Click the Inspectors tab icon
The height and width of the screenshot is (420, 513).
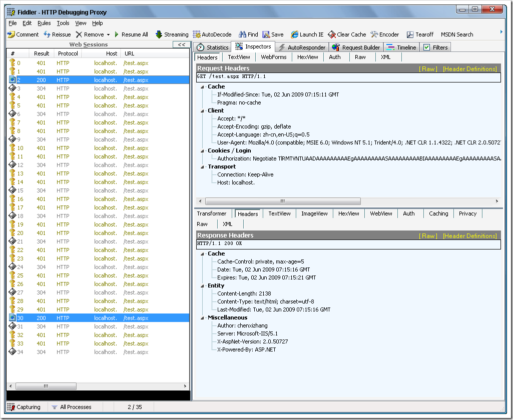tap(239, 46)
